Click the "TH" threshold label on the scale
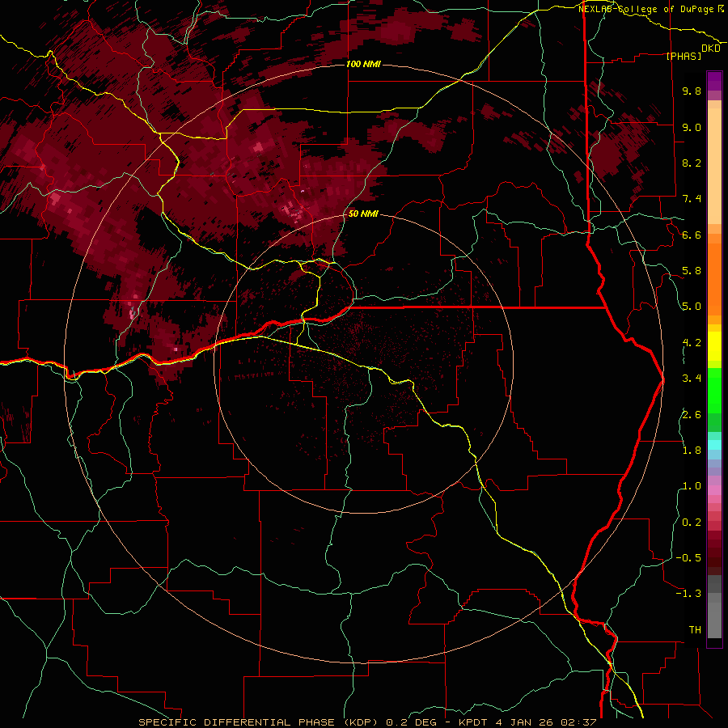 click(695, 629)
